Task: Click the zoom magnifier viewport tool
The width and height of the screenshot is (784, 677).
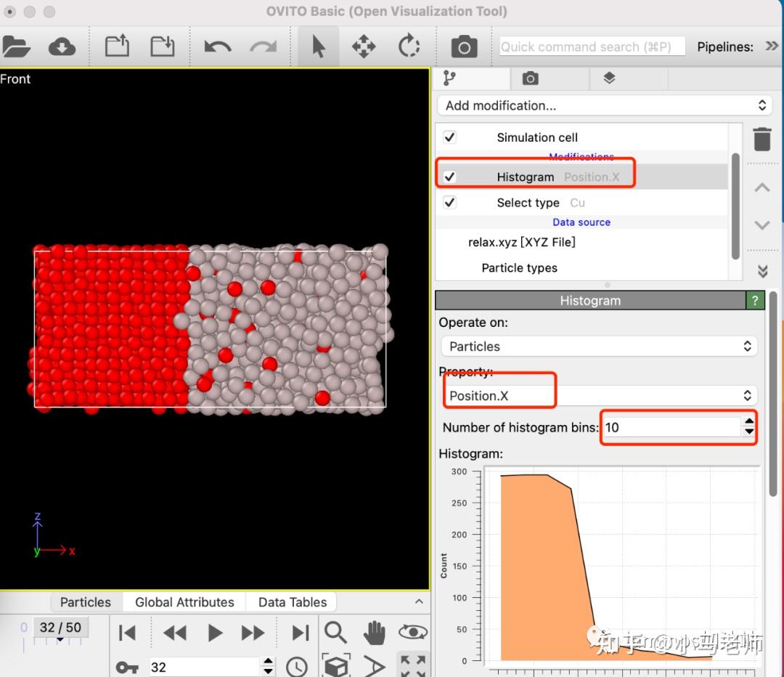Action: (335, 633)
